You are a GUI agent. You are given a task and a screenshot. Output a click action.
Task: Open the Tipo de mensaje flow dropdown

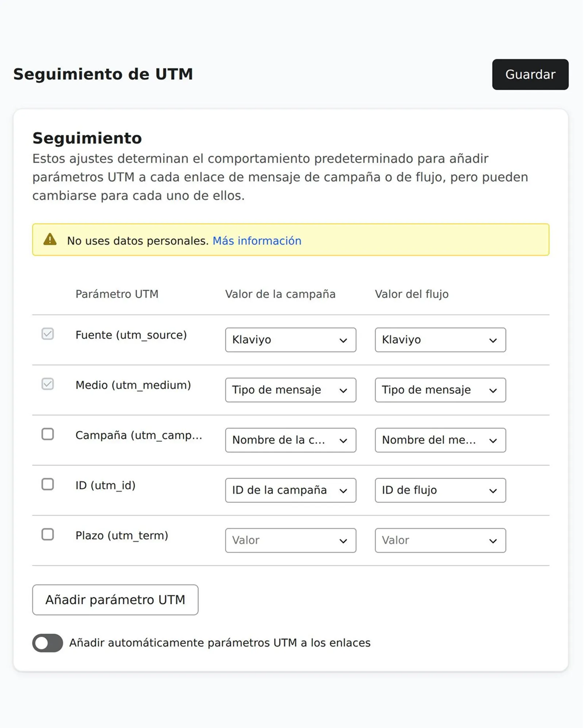click(440, 390)
